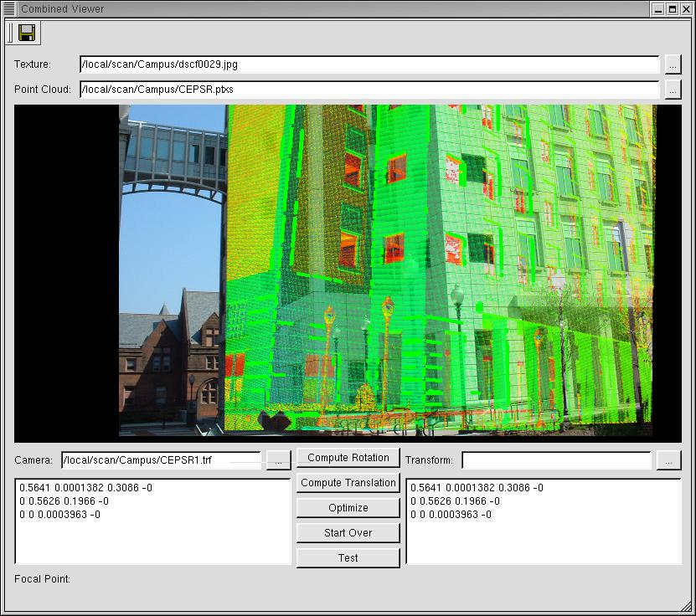This screenshot has height=616, width=696.
Task: Browse for a Texture file
Action: tap(673, 64)
